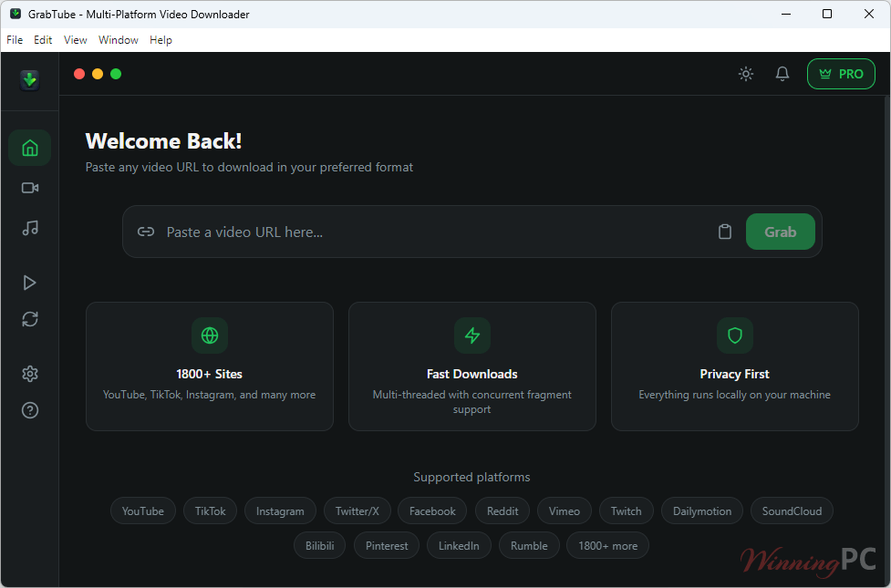The width and height of the screenshot is (891, 588).
Task: Select the Vimeo platform chip
Action: pyautogui.click(x=565, y=511)
